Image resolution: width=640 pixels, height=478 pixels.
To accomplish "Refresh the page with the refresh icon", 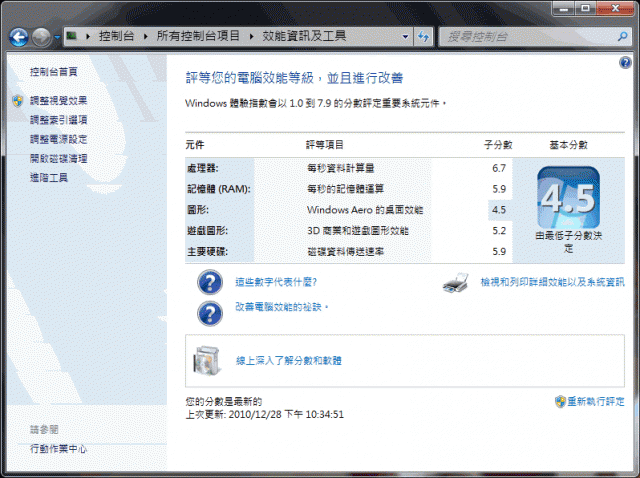I will coord(424,37).
